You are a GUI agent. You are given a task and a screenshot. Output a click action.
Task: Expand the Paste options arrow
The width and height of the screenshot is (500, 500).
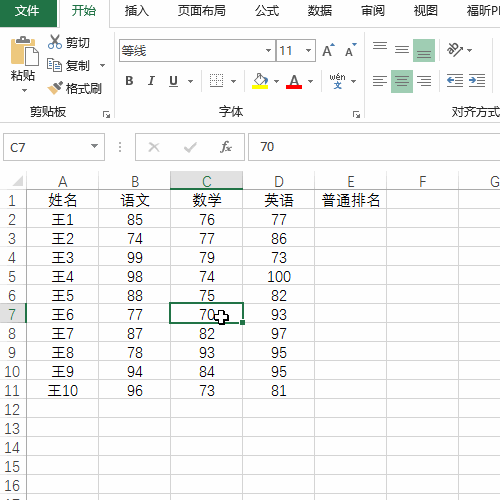pyautogui.click(x=24, y=91)
